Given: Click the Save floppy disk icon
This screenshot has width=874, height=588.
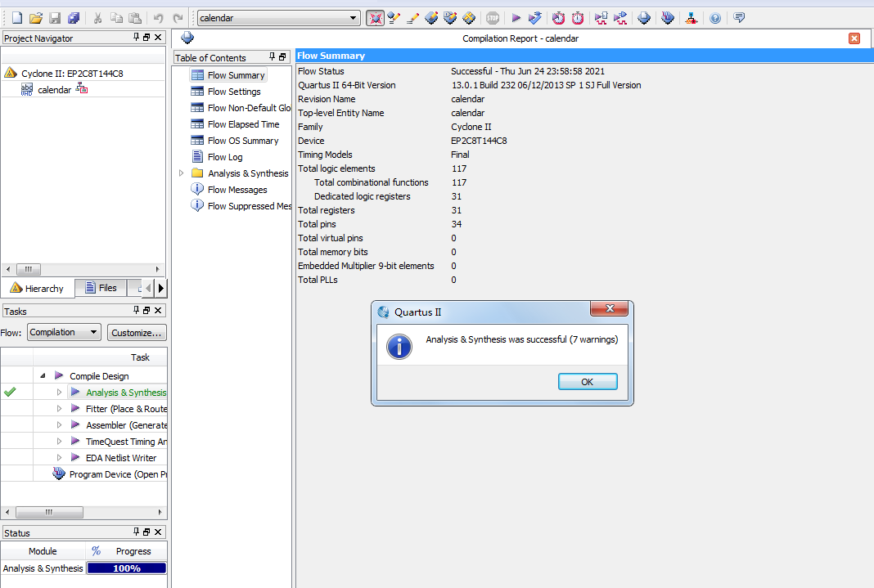Looking at the screenshot, I should (x=55, y=18).
